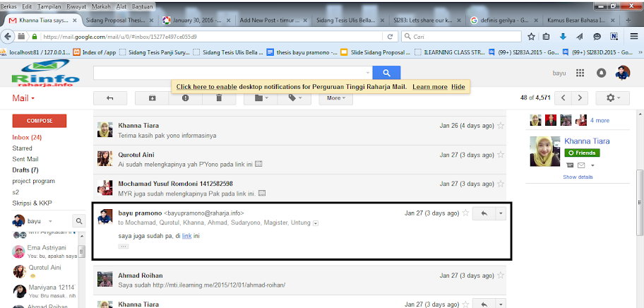Open the account profile picture
Screen dimensions: 644x308
tap(623, 73)
